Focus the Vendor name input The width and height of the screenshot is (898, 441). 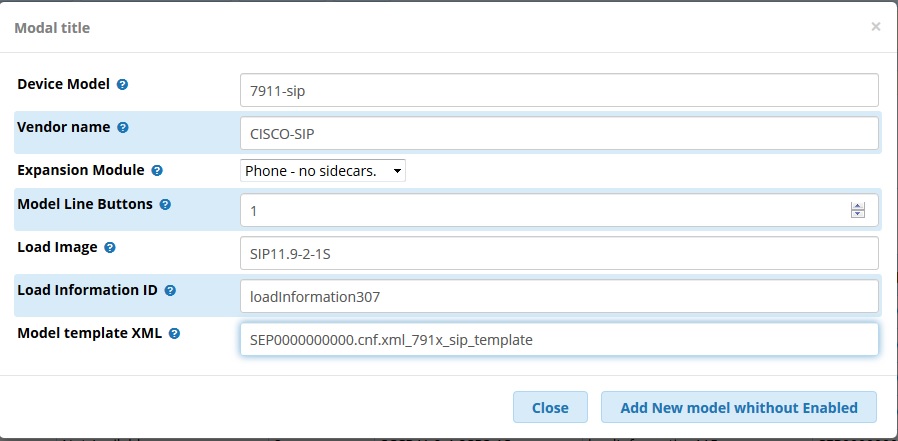tap(559, 133)
